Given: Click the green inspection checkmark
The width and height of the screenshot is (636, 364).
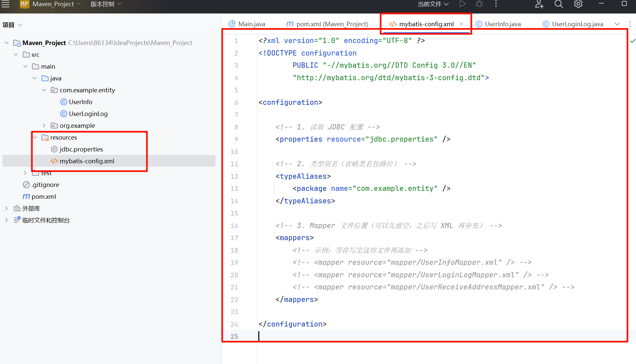Looking at the screenshot, I should pos(632,41).
